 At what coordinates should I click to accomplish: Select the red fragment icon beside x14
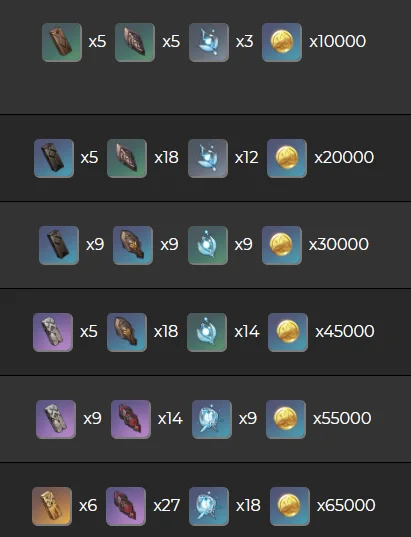click(x=131, y=419)
